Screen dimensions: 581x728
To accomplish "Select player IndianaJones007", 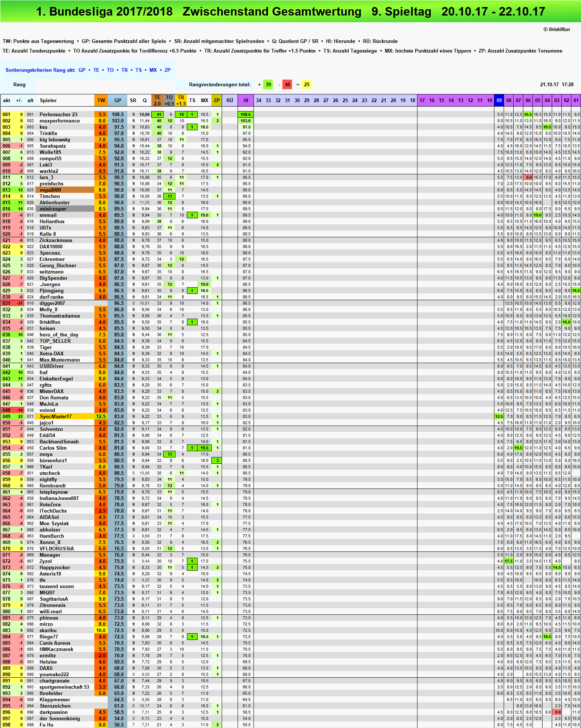I will click(x=59, y=498).
